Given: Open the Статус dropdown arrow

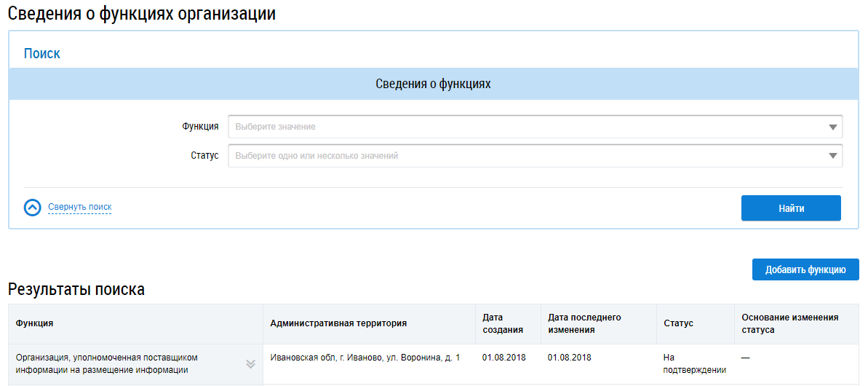Looking at the screenshot, I should pyautogui.click(x=833, y=156).
